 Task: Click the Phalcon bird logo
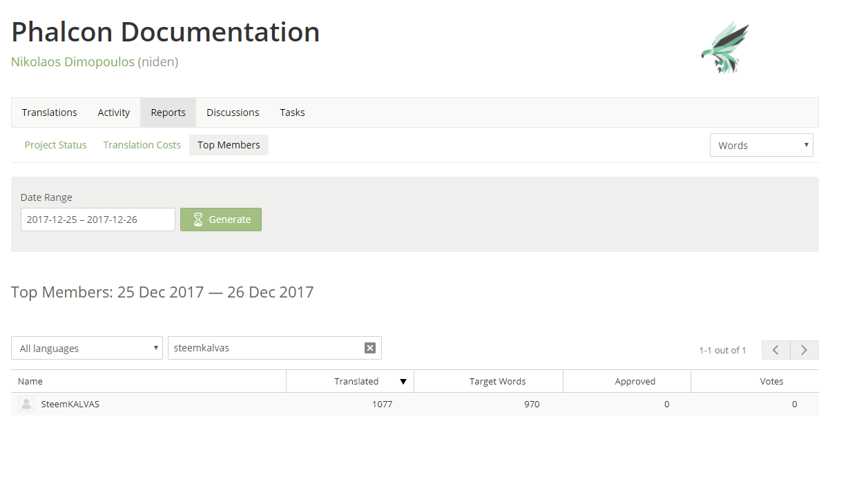click(x=725, y=47)
